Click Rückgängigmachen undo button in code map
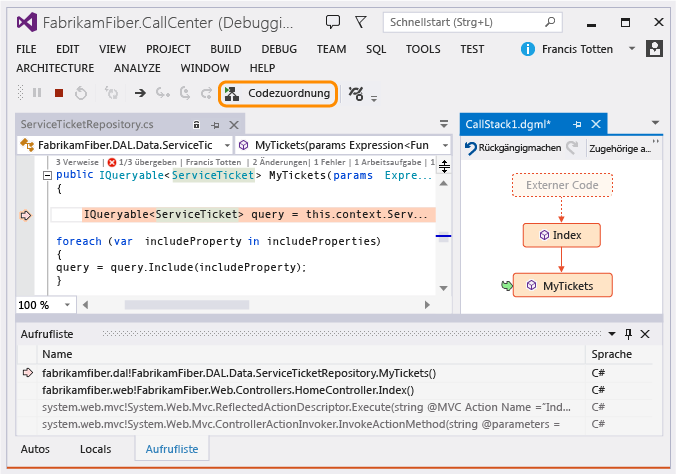676x474 pixels. pos(513,148)
